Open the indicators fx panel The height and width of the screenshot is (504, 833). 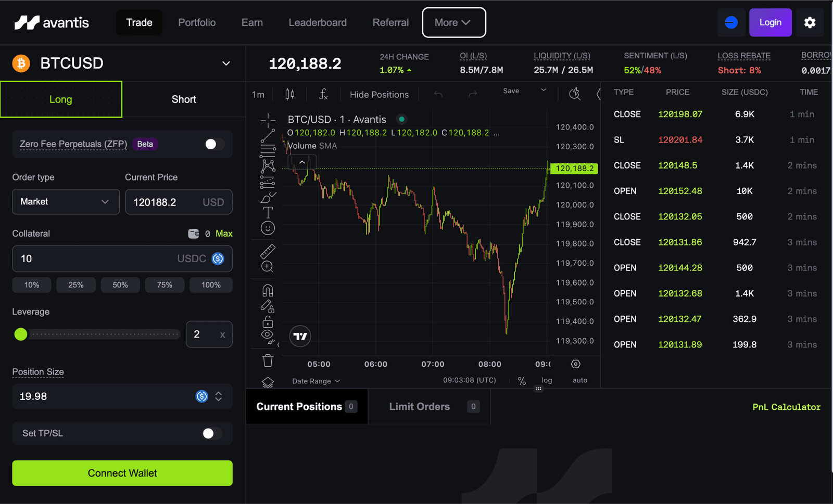click(x=323, y=94)
